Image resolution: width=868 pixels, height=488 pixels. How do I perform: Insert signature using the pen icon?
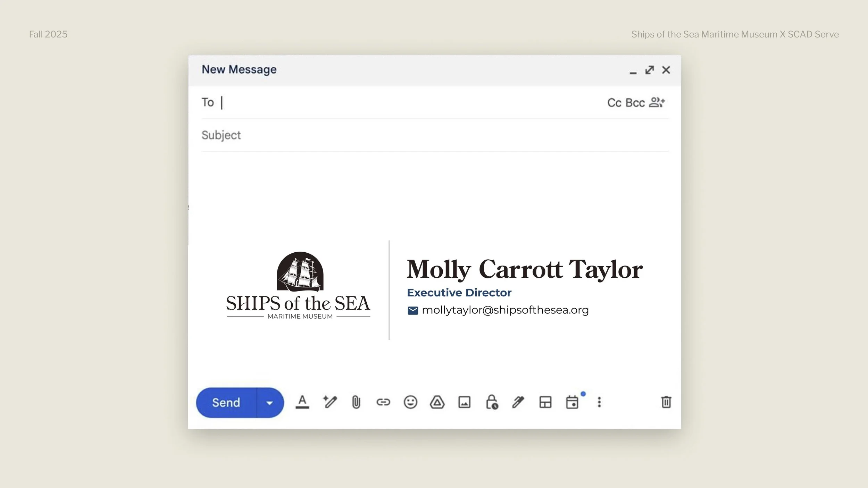(x=518, y=402)
